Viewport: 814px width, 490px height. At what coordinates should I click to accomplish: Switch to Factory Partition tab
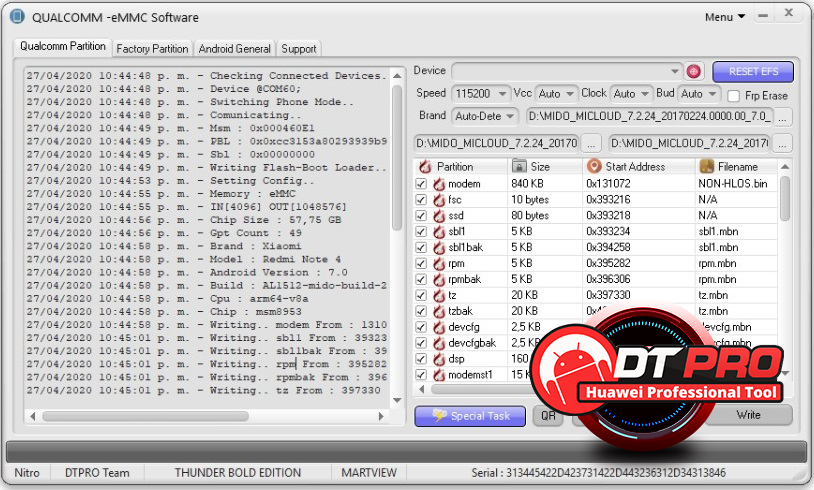click(152, 49)
